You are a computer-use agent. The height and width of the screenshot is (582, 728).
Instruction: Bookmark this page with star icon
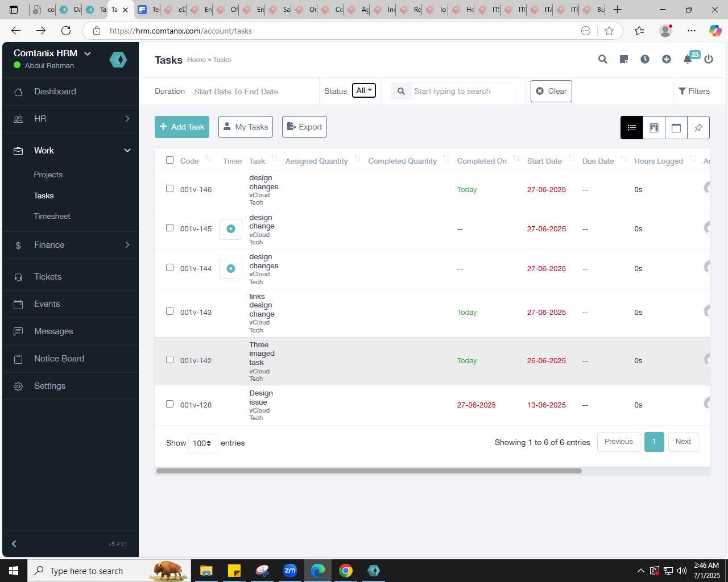609,31
